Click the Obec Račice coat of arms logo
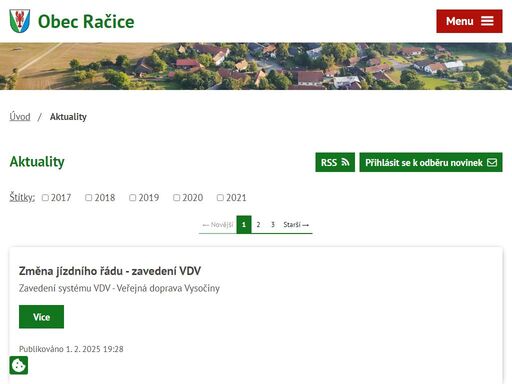 [20, 21]
